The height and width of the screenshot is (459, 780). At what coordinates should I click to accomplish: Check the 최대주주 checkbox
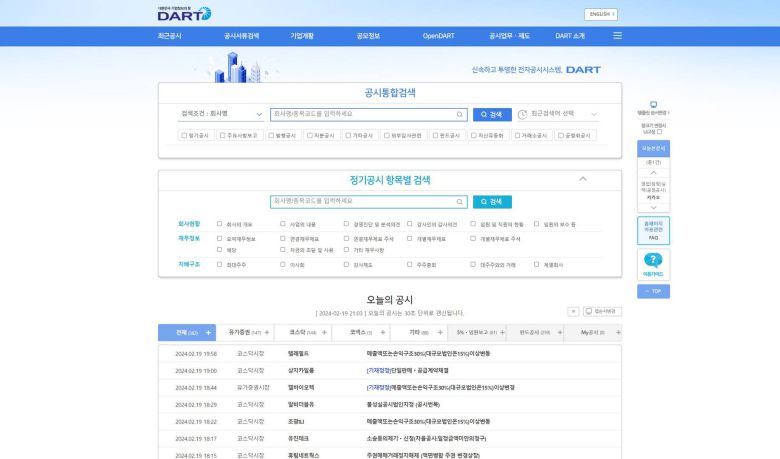point(219,264)
